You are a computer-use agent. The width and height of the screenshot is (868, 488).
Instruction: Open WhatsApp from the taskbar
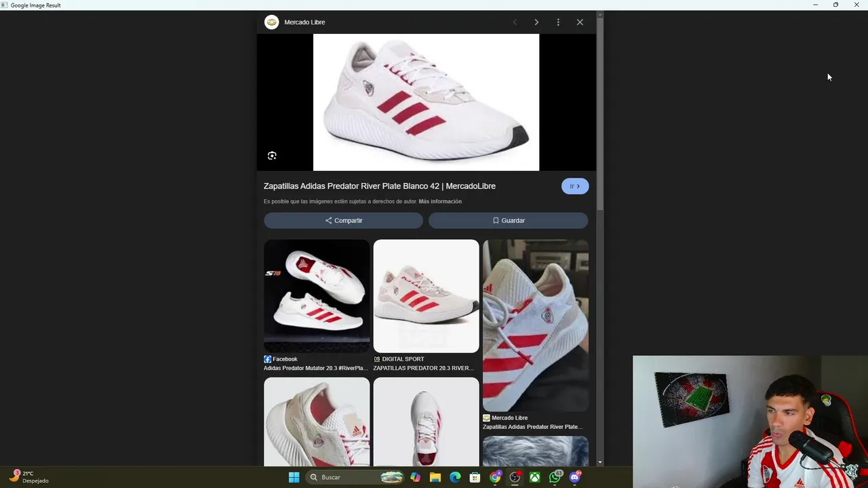[x=555, y=477]
